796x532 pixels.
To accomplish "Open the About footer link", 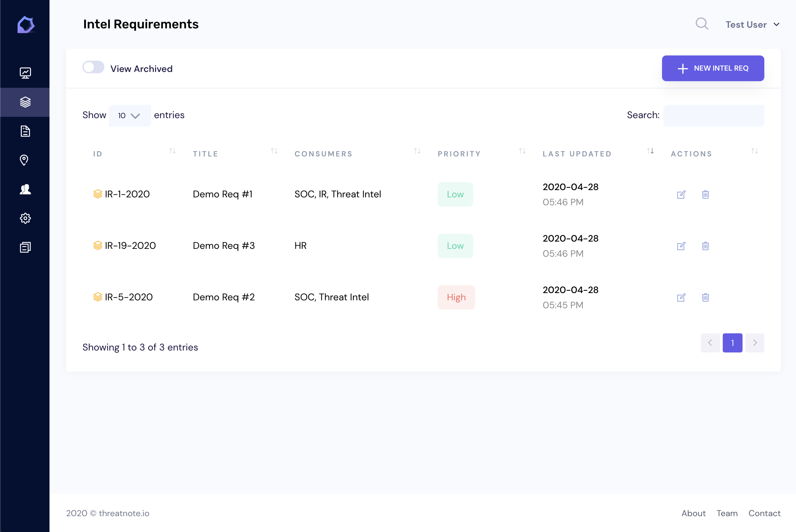I will (x=693, y=513).
